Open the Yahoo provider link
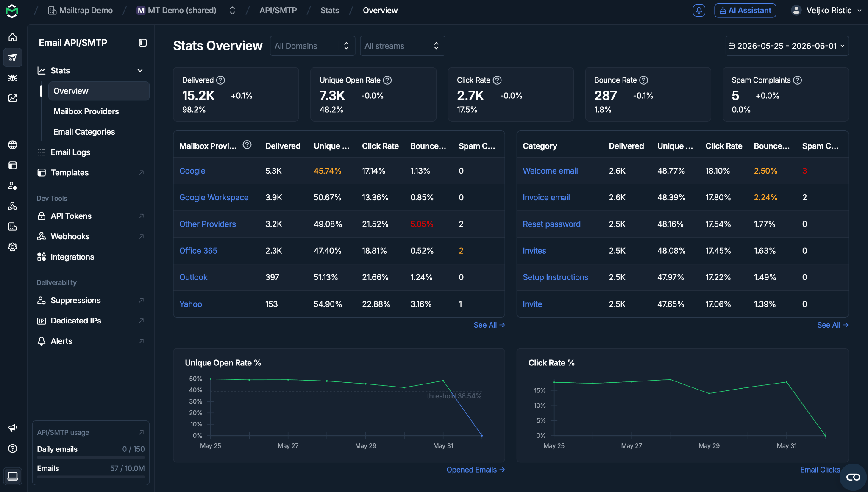Image resolution: width=868 pixels, height=492 pixels. 190,304
